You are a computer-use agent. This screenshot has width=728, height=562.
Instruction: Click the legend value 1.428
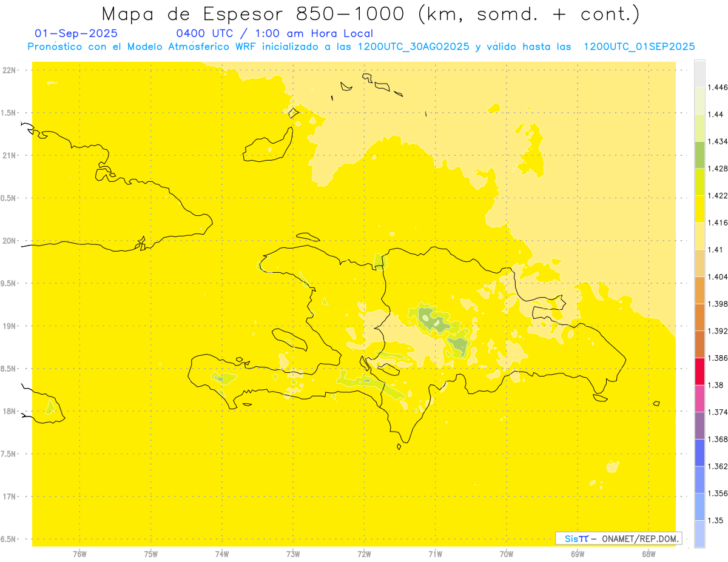(x=719, y=169)
